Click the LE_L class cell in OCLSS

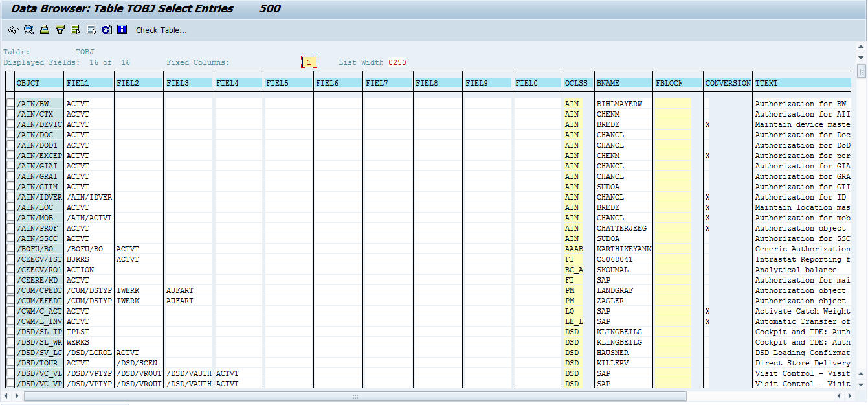pyautogui.click(x=573, y=321)
